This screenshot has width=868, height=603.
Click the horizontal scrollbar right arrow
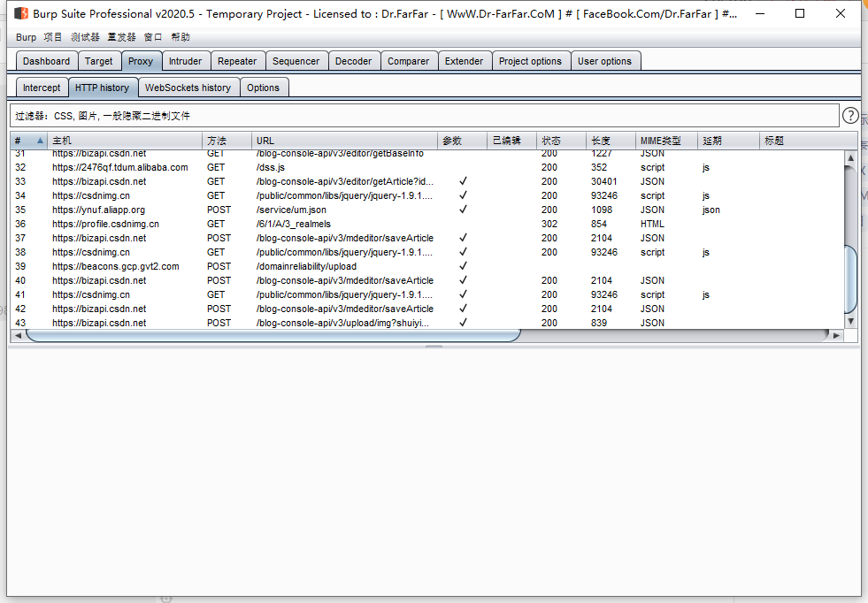pyautogui.click(x=836, y=335)
